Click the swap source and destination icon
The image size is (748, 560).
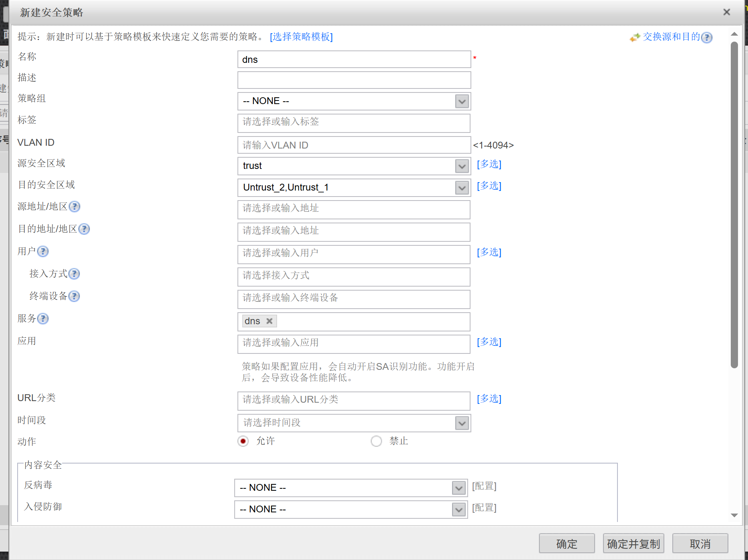(635, 37)
